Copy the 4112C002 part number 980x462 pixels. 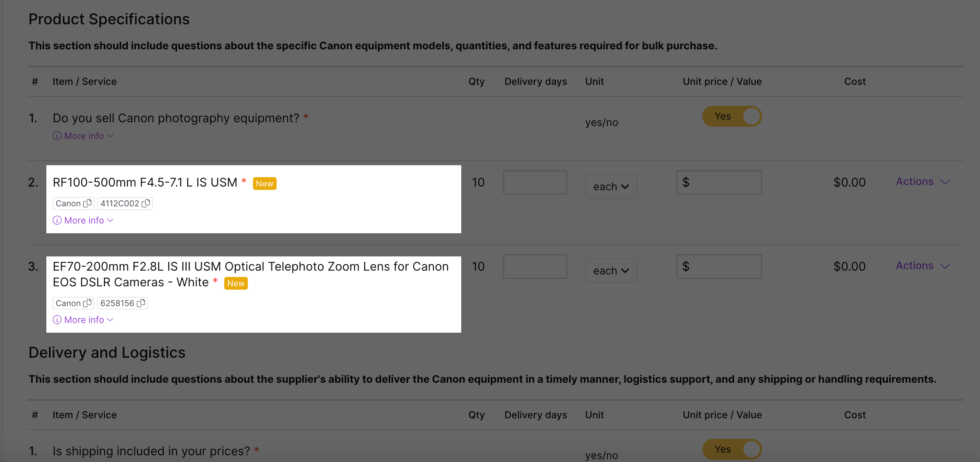pos(146,203)
